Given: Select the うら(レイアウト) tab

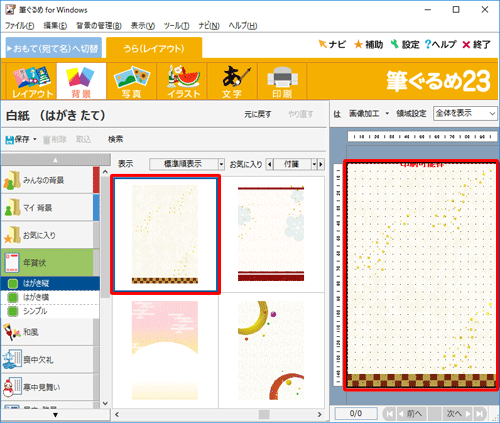Looking at the screenshot, I should click(154, 49).
